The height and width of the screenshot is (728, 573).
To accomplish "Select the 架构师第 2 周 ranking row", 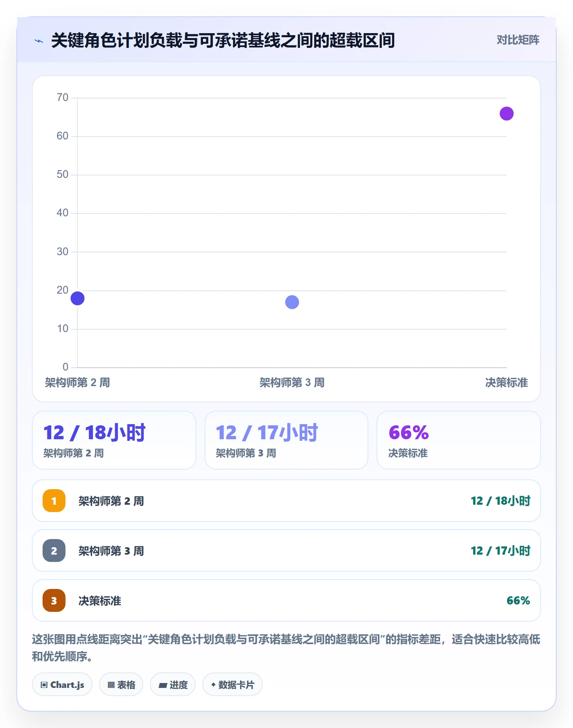I will click(x=286, y=501).
